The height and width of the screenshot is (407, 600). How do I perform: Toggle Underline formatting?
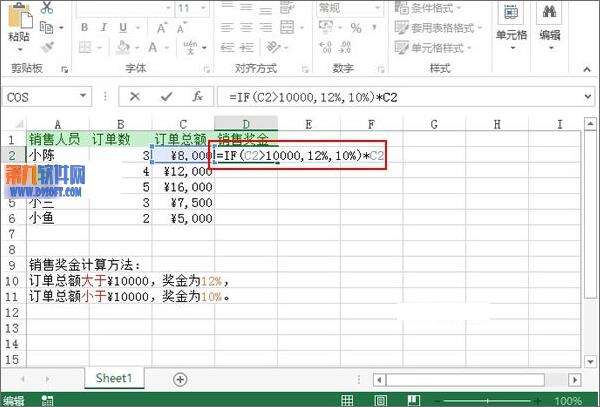123,28
